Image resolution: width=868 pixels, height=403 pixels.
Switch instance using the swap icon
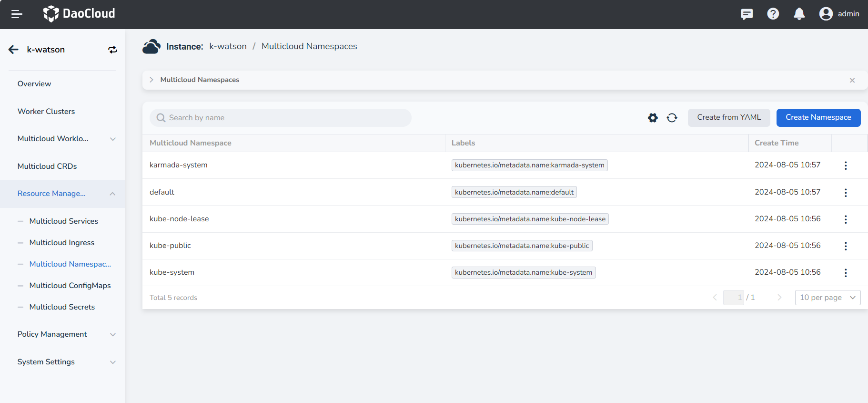[x=112, y=50]
